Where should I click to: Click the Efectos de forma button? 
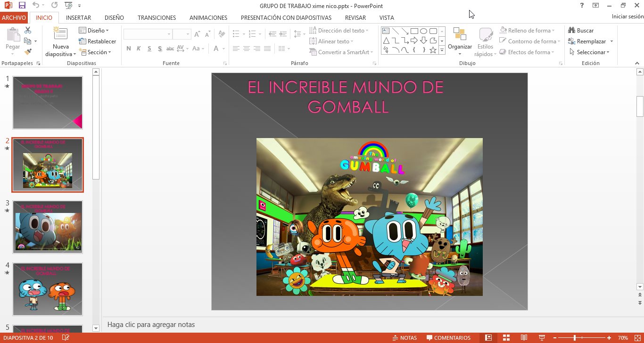(527, 52)
